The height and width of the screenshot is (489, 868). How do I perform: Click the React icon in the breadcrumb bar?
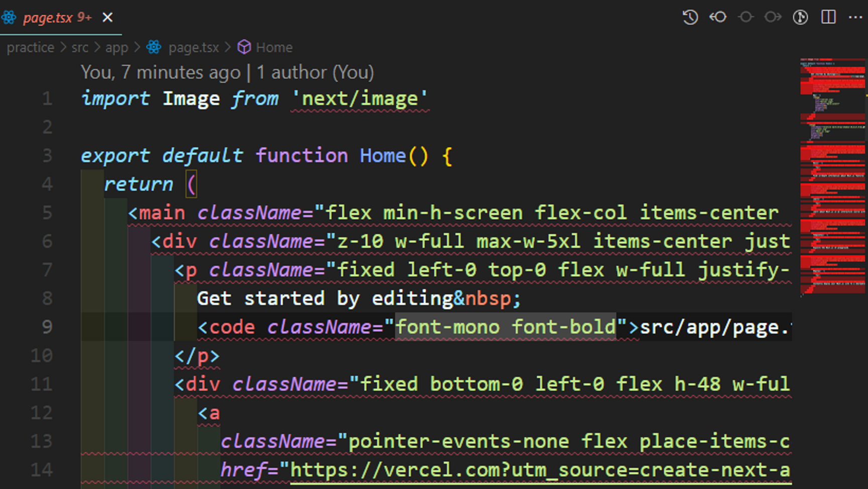[x=154, y=47]
